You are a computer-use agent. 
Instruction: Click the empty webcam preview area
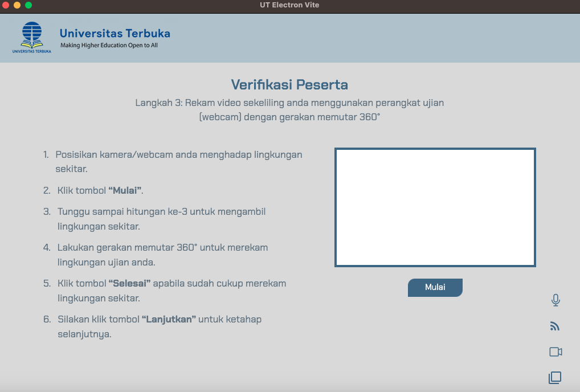435,207
